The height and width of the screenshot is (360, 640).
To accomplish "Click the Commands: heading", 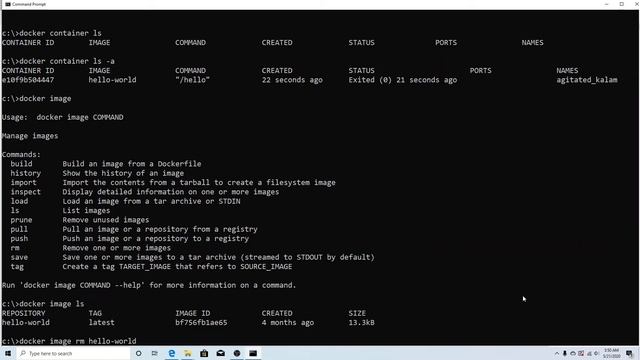I will pos(21,155).
